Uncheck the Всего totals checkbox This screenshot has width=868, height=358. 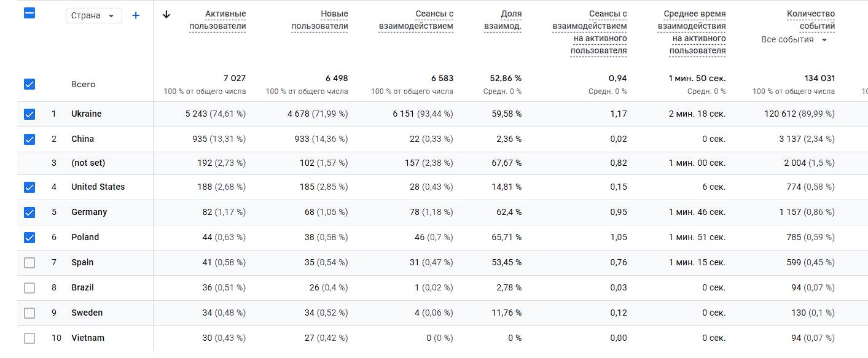tap(29, 84)
